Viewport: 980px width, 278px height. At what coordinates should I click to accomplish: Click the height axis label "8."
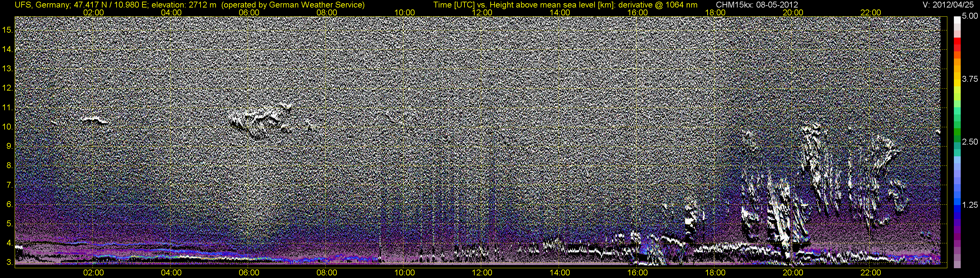10,166
